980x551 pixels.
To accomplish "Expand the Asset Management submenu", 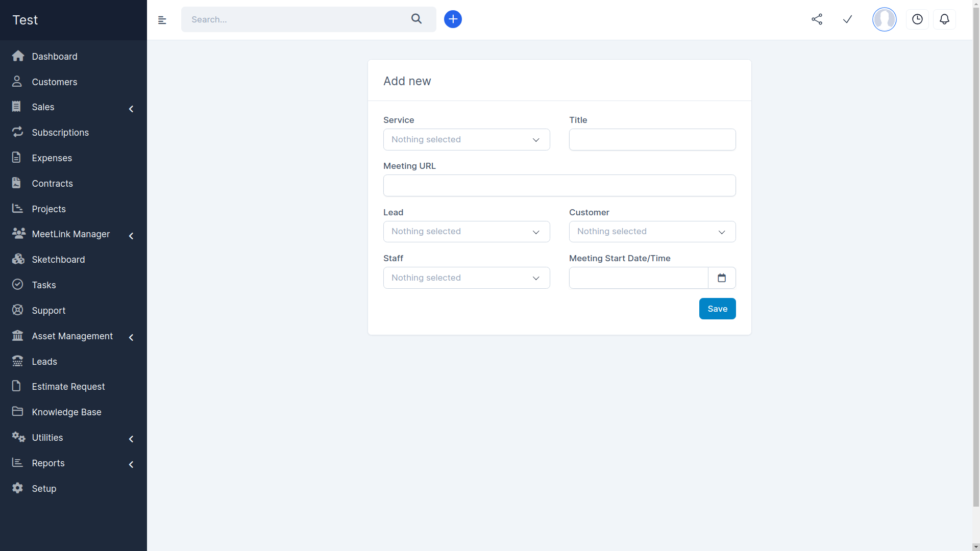I will click(x=72, y=336).
